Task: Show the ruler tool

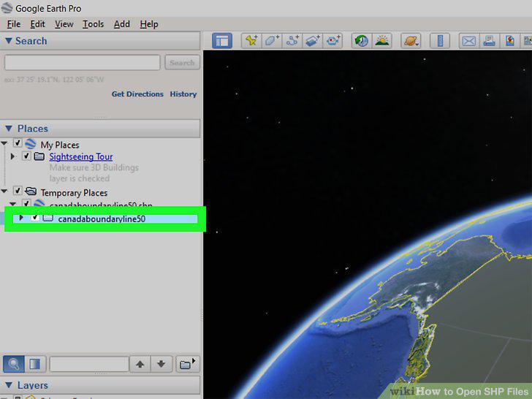Action: pyautogui.click(x=440, y=41)
